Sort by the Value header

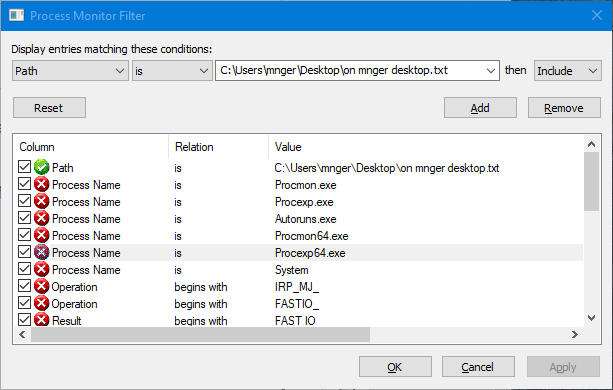(x=426, y=147)
